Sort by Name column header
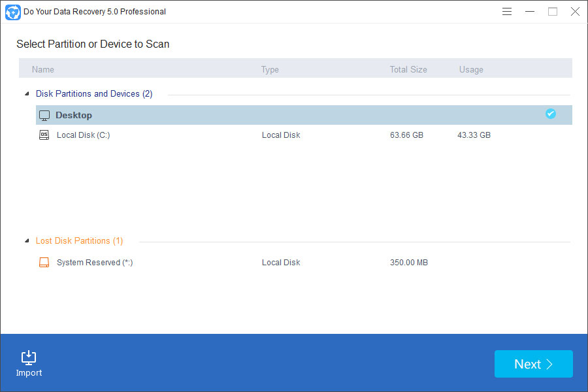Viewport: 588px width, 392px height. (x=42, y=69)
